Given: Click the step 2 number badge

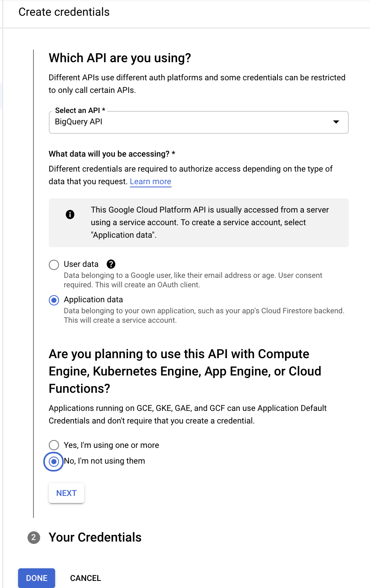Looking at the screenshot, I should 34,537.
